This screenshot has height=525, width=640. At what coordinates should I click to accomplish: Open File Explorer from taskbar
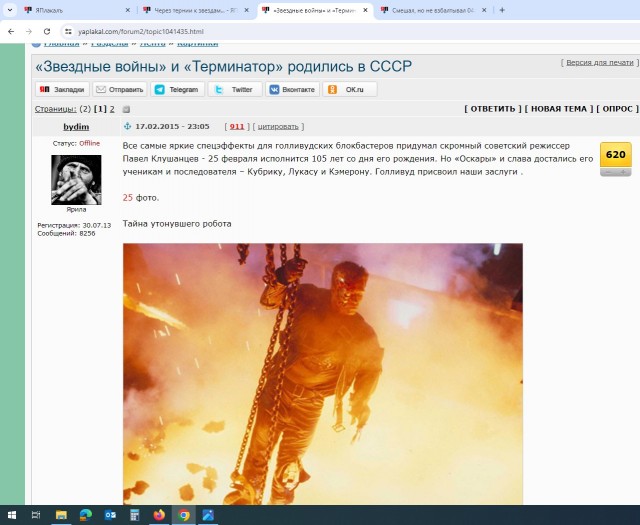pos(61,515)
